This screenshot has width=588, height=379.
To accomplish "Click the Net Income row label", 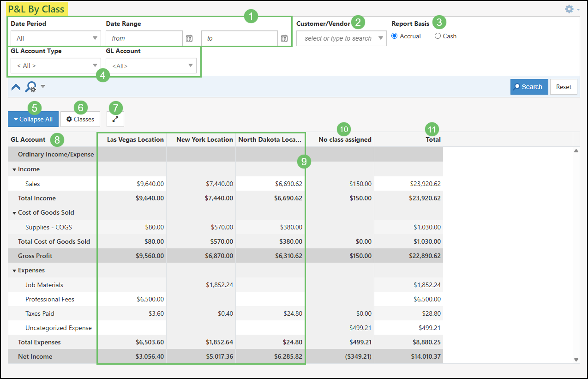I will (x=35, y=356).
